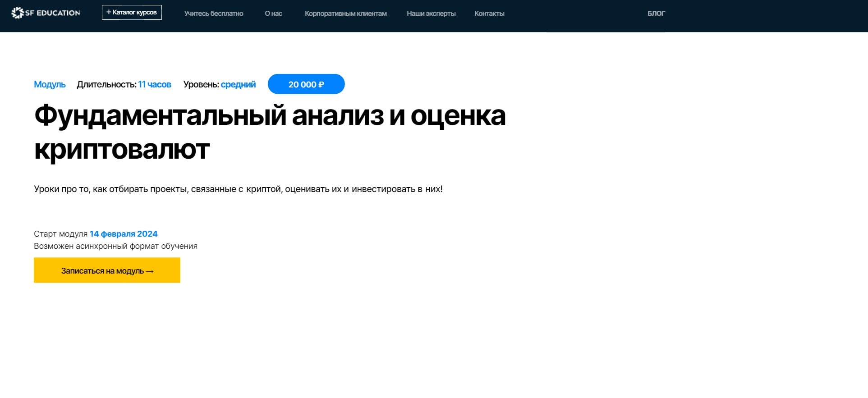Screen dimensions: 868x398
Task: Select Корпоративным клиентам menu item
Action: [345, 14]
